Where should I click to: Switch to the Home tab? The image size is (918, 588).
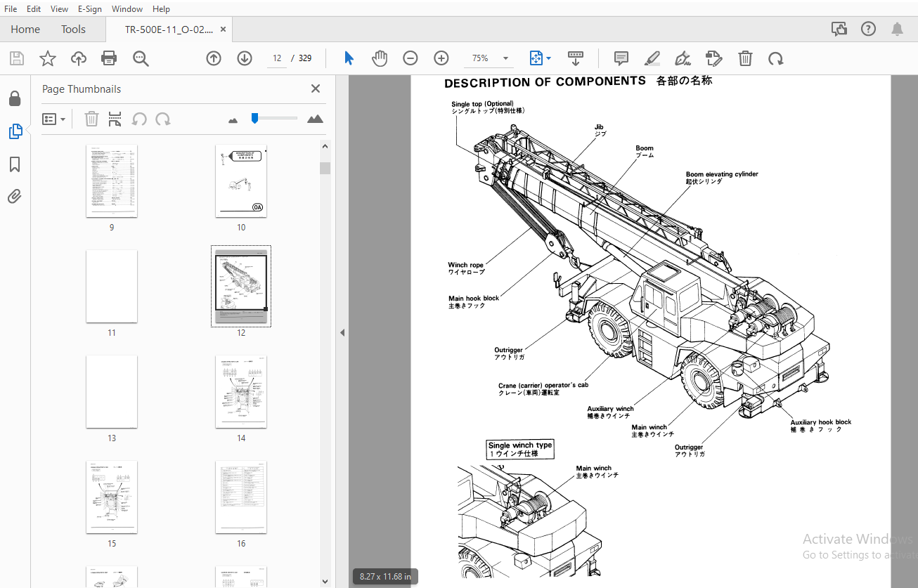(25, 29)
